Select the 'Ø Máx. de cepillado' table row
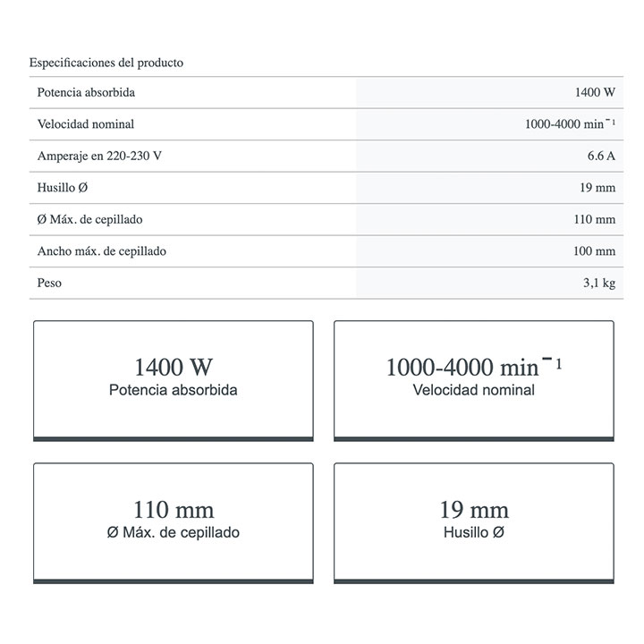Image resolution: width=644 pixels, height=644 pixels. (89, 219)
